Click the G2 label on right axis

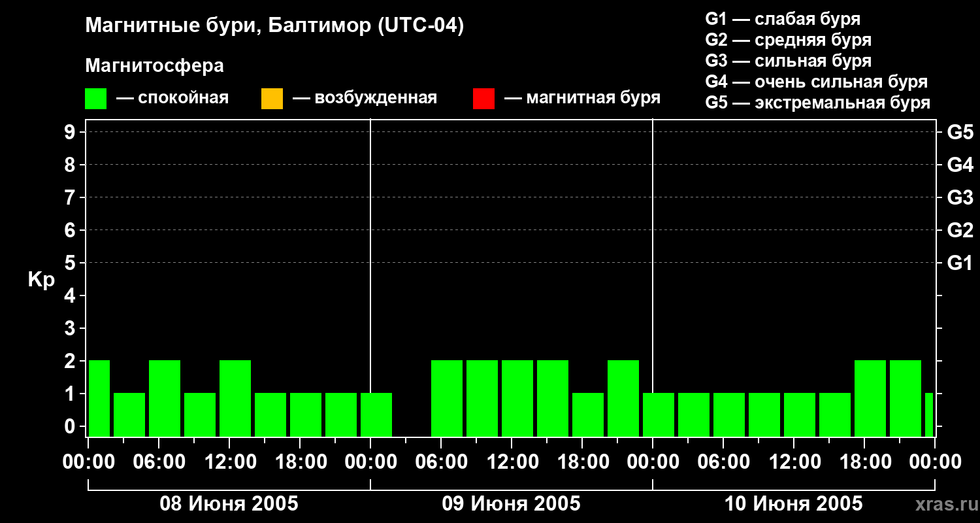click(960, 230)
